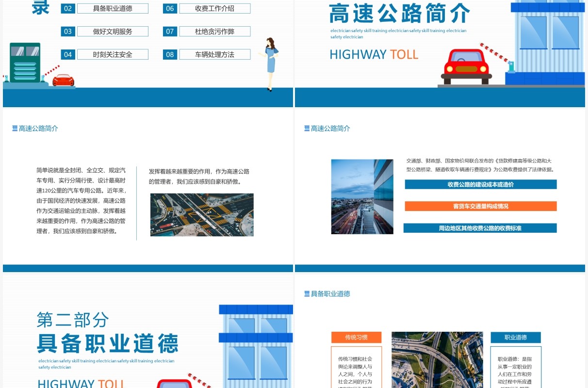Click the blue building on the 第二部分 slide
This screenshot has width=588, height=388.
256,346
